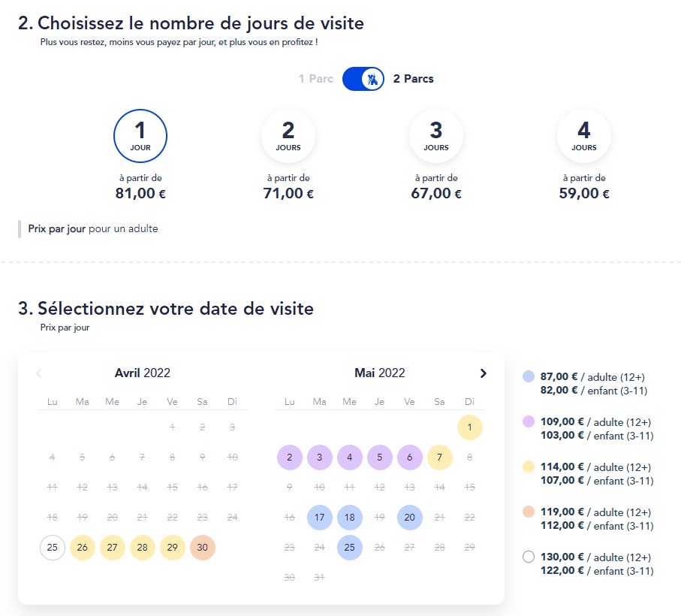The height and width of the screenshot is (616, 681).
Task: Toggle the 1 Parc / 2 Parcs switch
Action: pos(363,78)
